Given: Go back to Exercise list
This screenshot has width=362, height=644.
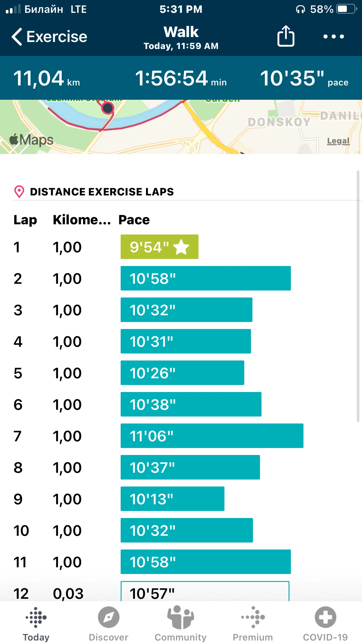Looking at the screenshot, I should pyautogui.click(x=50, y=37).
